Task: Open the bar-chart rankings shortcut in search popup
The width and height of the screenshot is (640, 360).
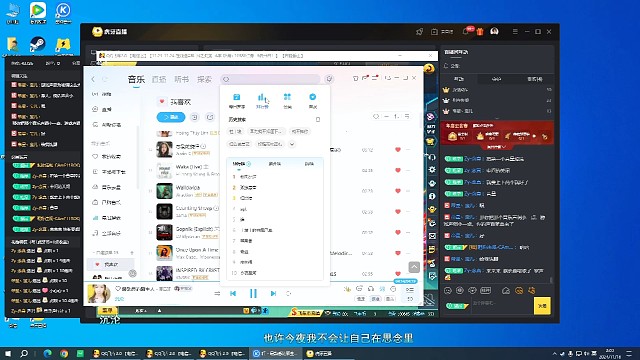Action: click(262, 100)
